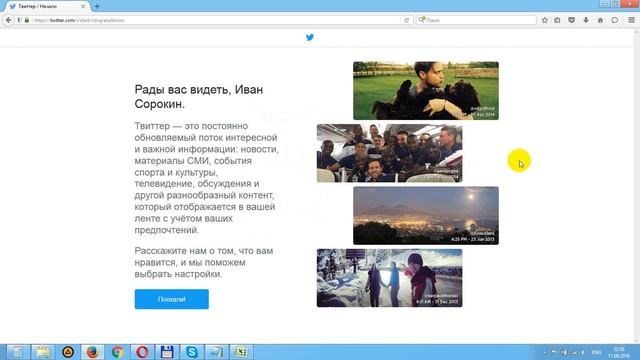Click the blue Поехали! button

click(x=171, y=299)
